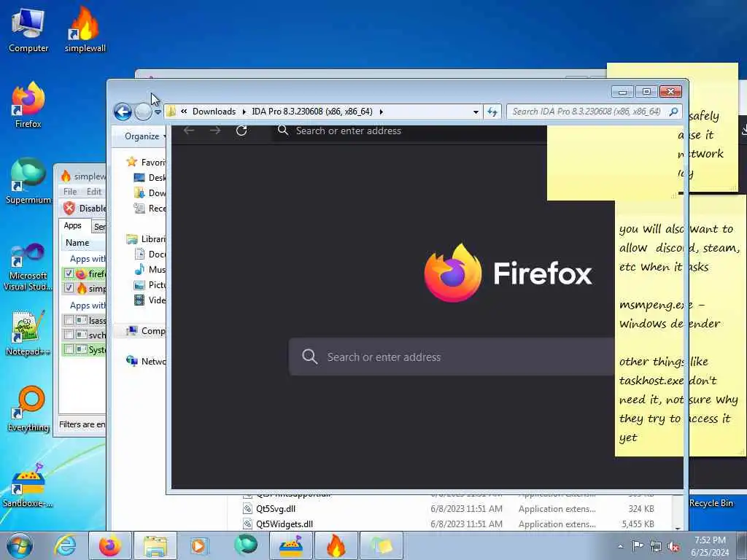Viewport: 747px width, 560px height.
Task: Select Favorites in Explorer navigation pane
Action: coord(145,162)
